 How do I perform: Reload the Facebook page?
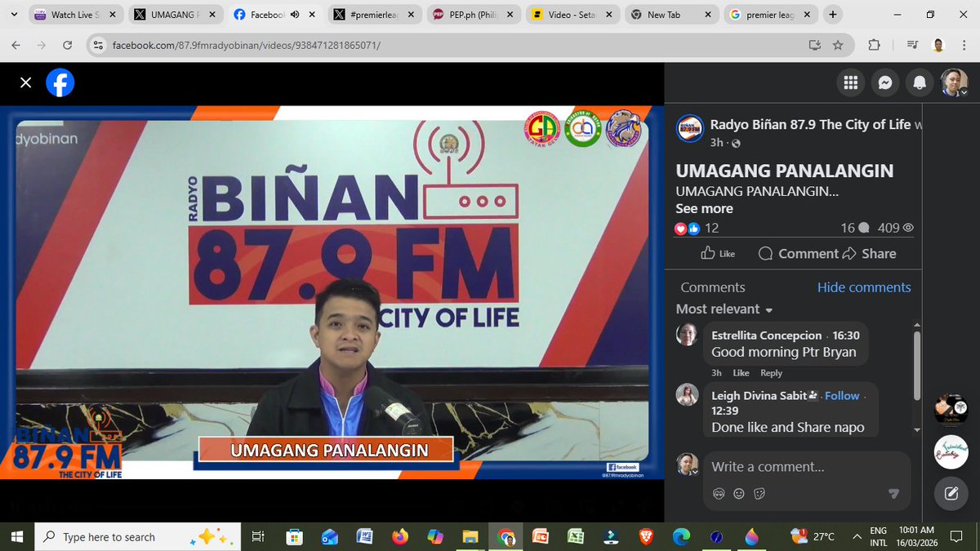click(67, 45)
